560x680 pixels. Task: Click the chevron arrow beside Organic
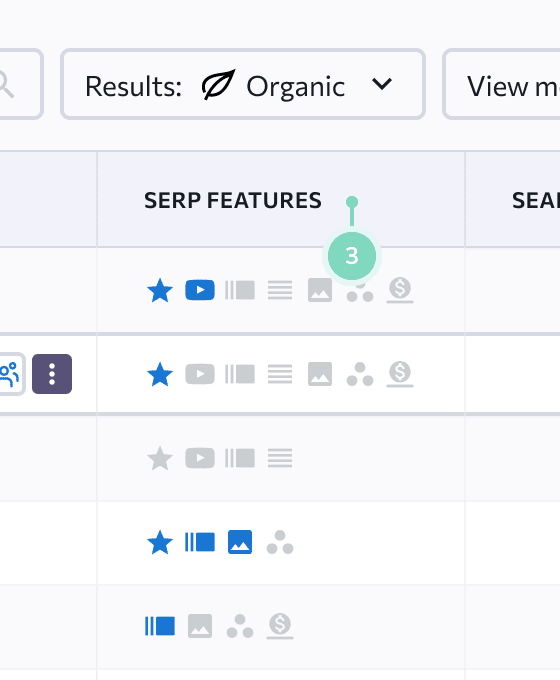[382, 84]
